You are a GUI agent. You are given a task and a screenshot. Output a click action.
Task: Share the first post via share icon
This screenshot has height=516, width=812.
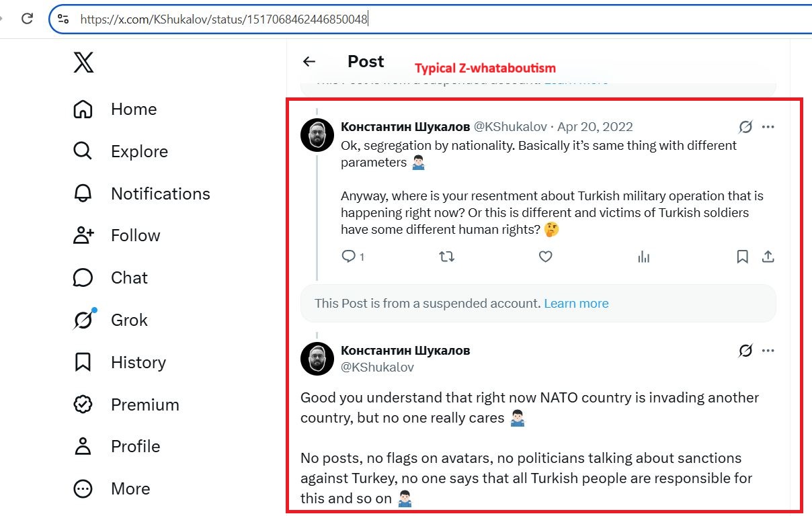(x=768, y=256)
